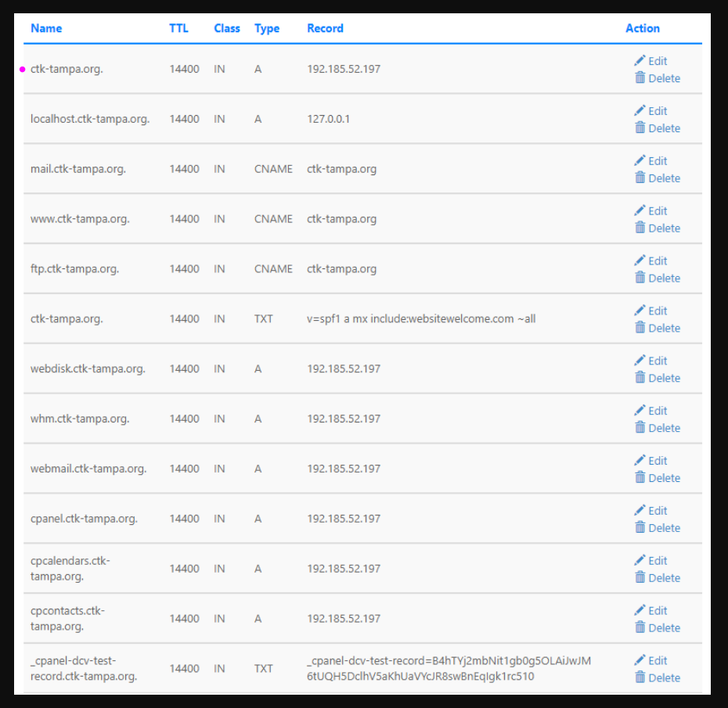Viewport: 728px width, 708px height.
Task: Click trash icon for whm.ctk-tampa.org row
Action: [640, 428]
